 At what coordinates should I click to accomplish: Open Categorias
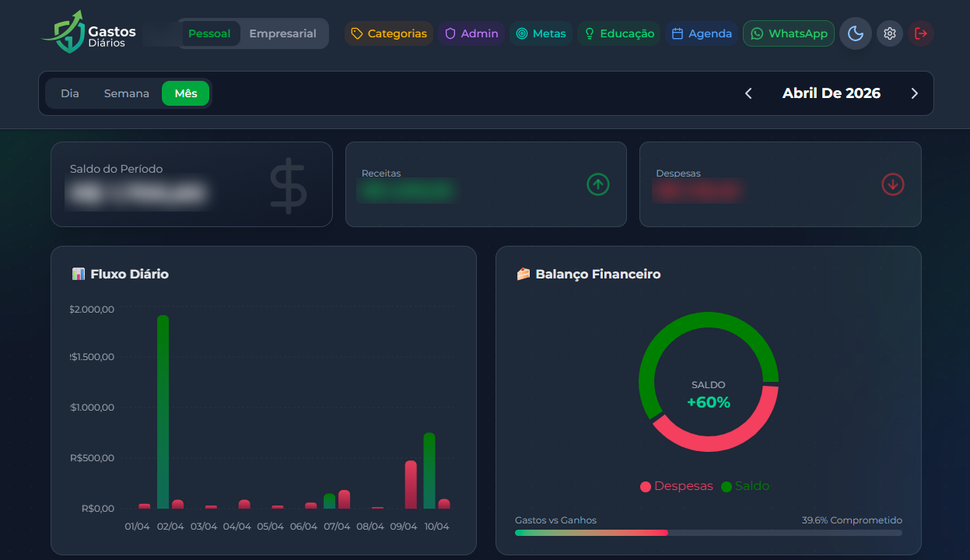coord(389,33)
